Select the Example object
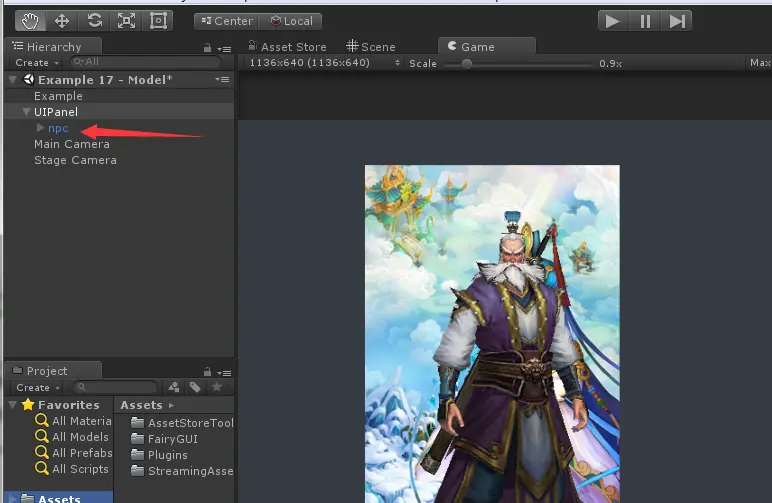772x503 pixels. point(58,96)
